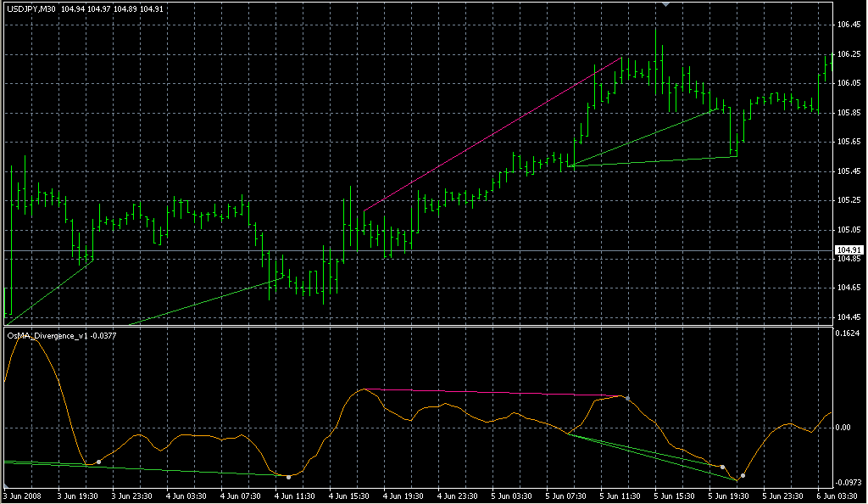Click the 4 Jun 23:30 time label

[x=457, y=496]
